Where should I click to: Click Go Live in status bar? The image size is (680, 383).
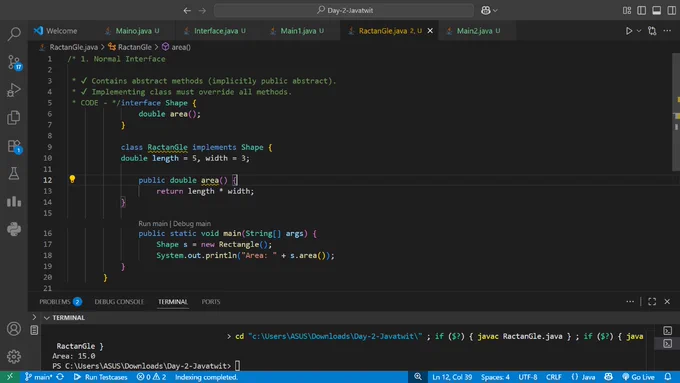(x=638, y=377)
